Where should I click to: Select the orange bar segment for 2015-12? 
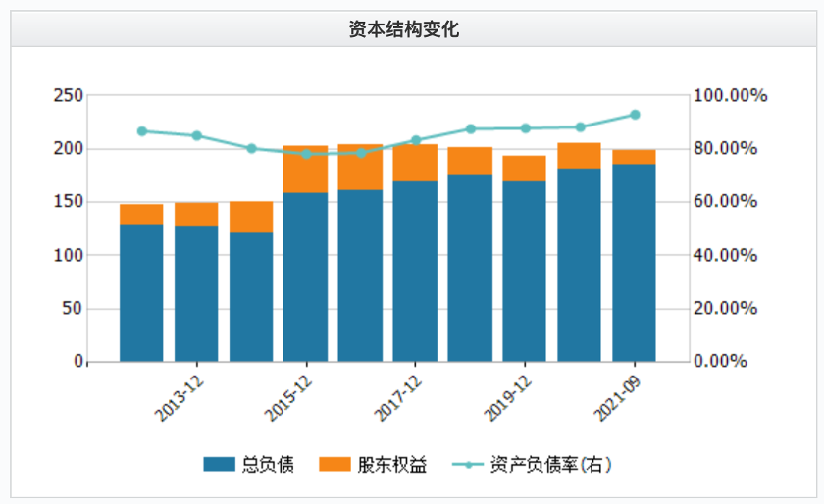[x=305, y=169]
